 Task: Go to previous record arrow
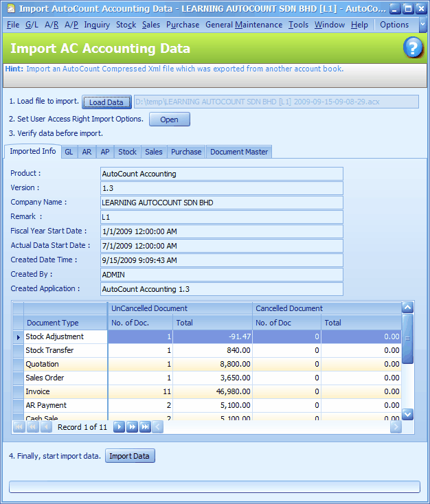[46, 427]
